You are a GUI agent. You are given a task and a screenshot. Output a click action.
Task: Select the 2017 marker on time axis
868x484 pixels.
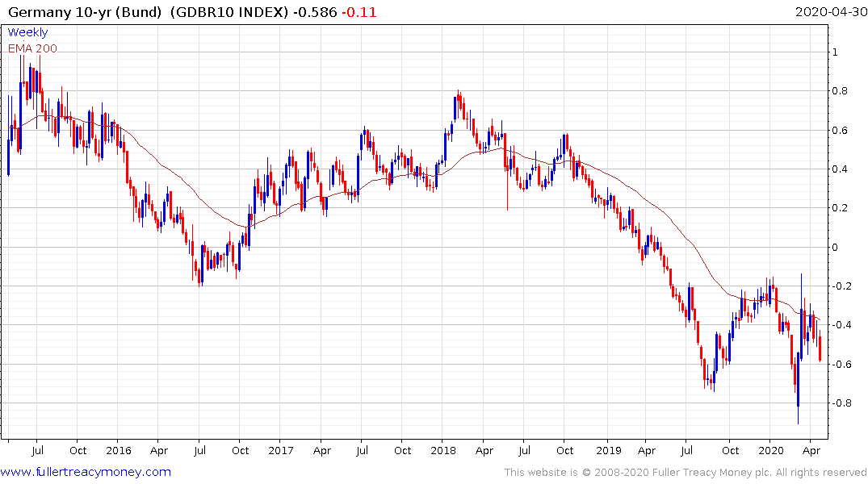pos(281,450)
